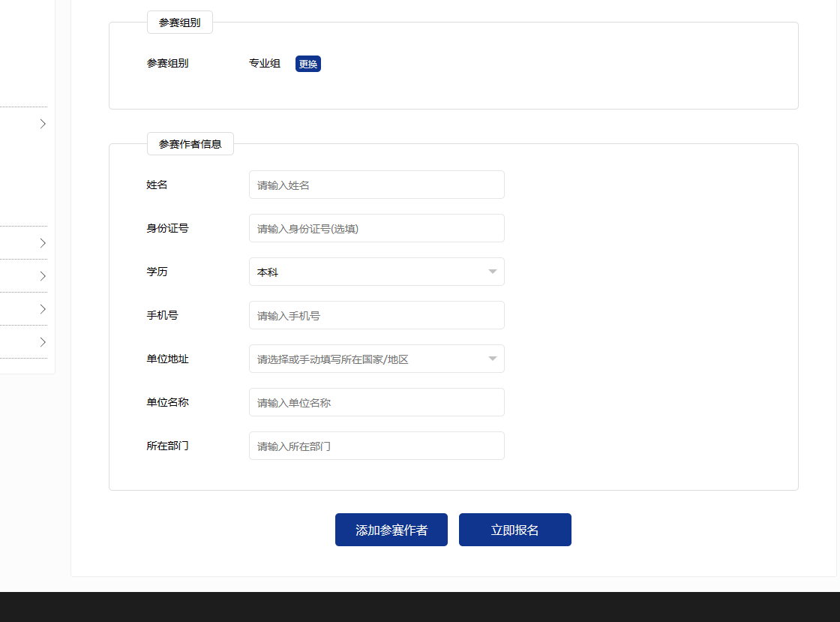Expand the third sidebar chevron from top
840x622 pixels.
click(43, 276)
